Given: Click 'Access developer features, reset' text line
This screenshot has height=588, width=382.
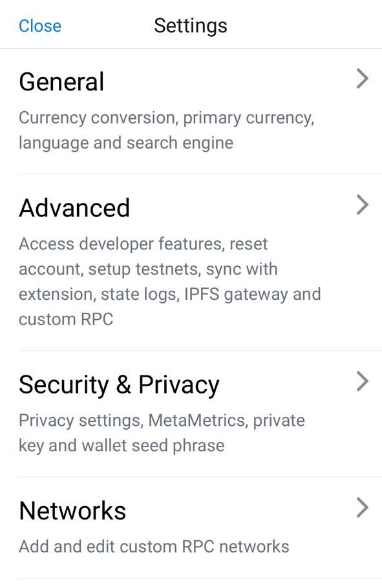Looking at the screenshot, I should coord(143,244).
